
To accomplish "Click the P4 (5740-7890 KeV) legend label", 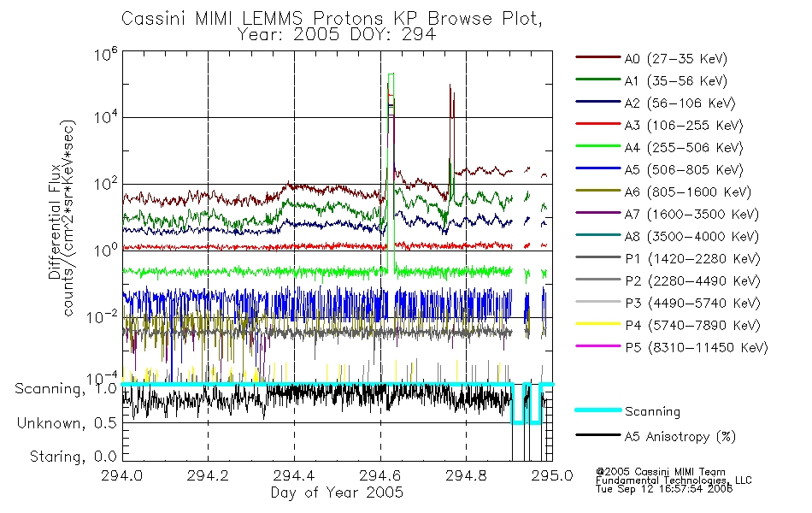I will (x=692, y=326).
